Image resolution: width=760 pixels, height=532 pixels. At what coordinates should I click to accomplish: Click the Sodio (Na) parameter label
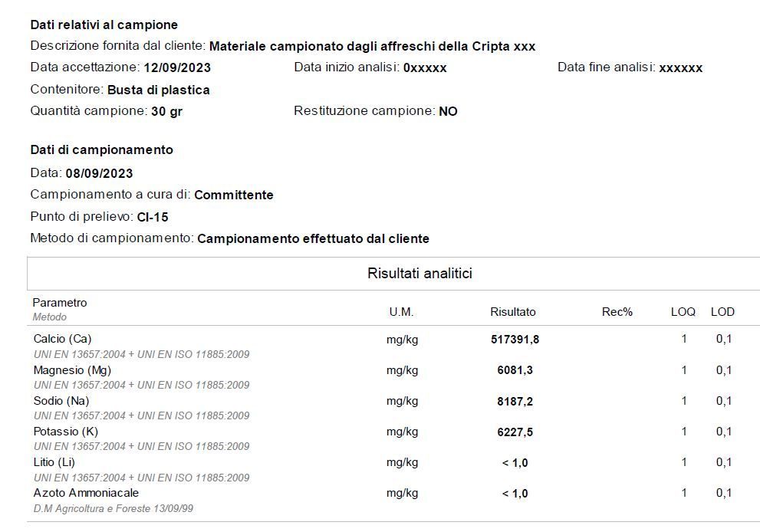[61, 401]
